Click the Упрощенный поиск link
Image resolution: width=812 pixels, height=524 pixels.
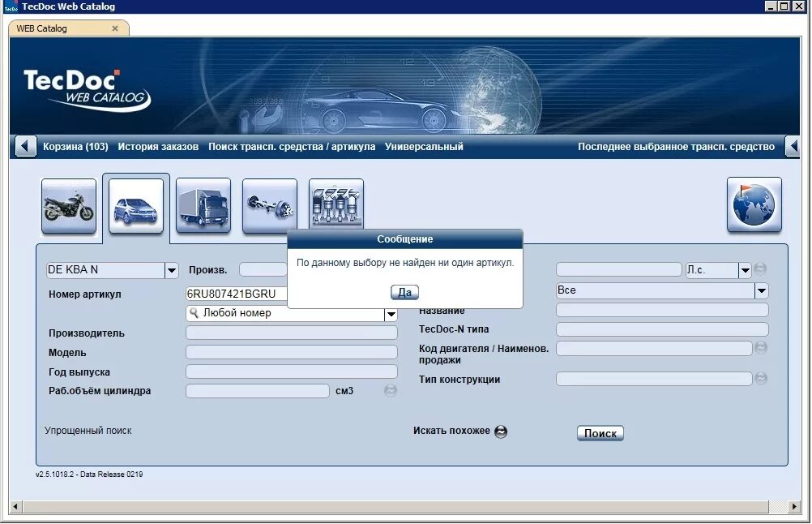click(88, 430)
